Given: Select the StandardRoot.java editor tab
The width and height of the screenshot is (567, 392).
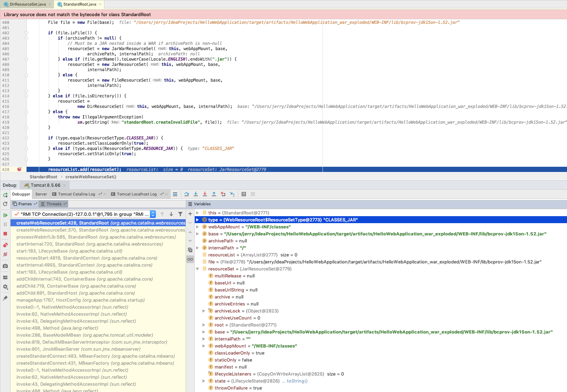Looking at the screenshot, I should pos(79,4).
